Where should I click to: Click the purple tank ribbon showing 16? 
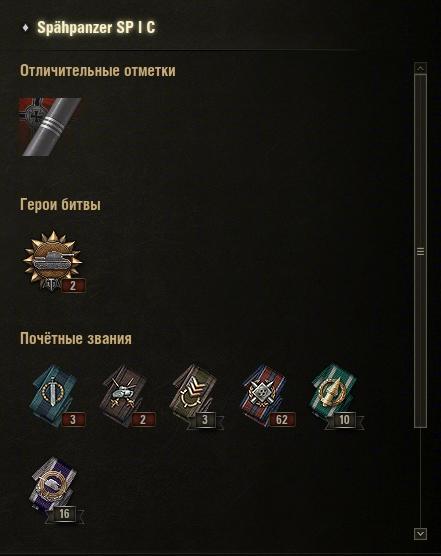click(54, 489)
